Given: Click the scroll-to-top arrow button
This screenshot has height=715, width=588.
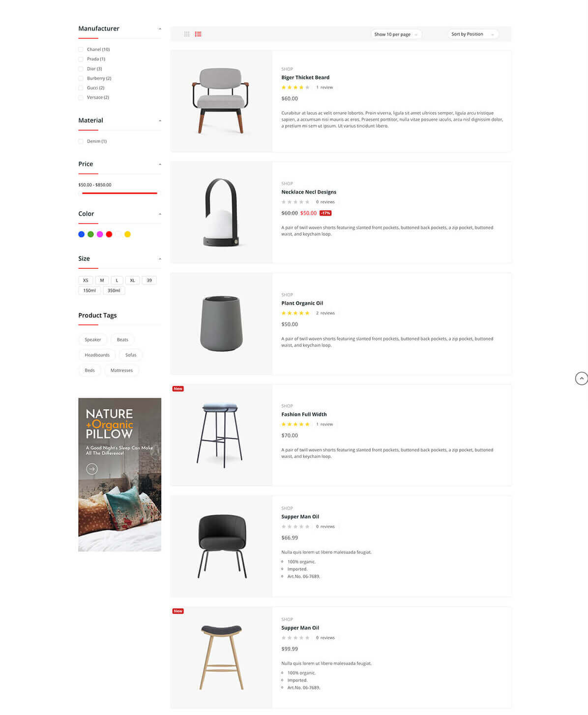Looking at the screenshot, I should (581, 378).
